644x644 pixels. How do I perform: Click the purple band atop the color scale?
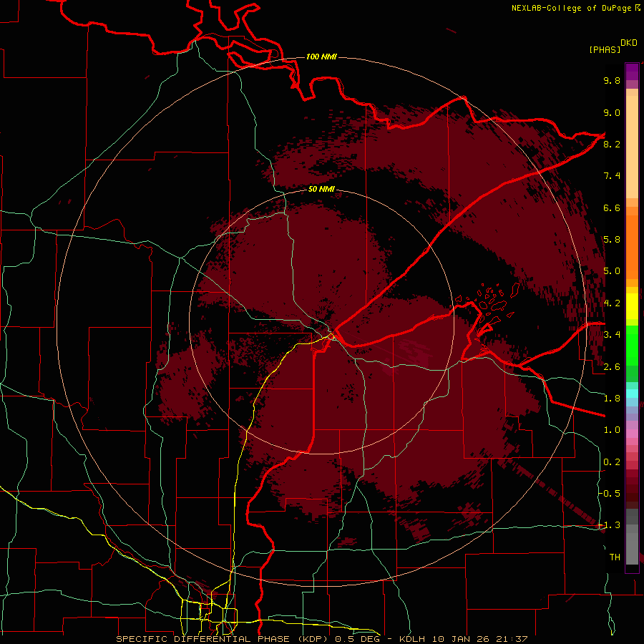[x=632, y=72]
